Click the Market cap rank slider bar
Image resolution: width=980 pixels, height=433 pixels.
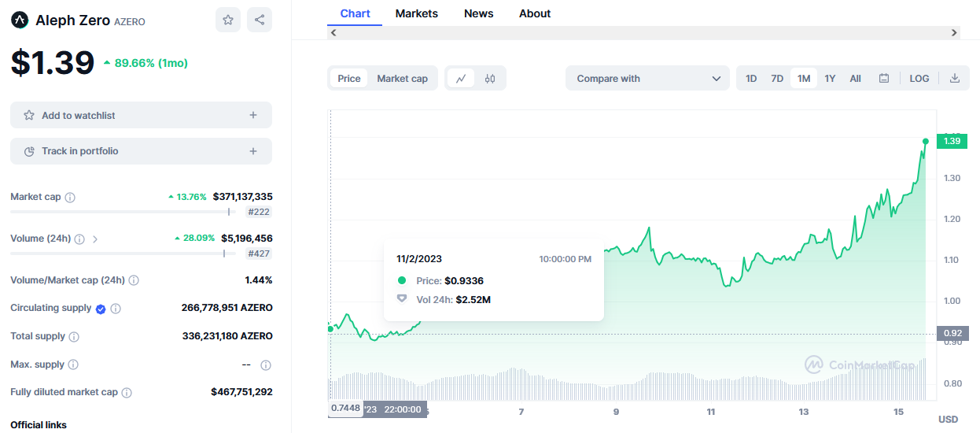pos(123,212)
